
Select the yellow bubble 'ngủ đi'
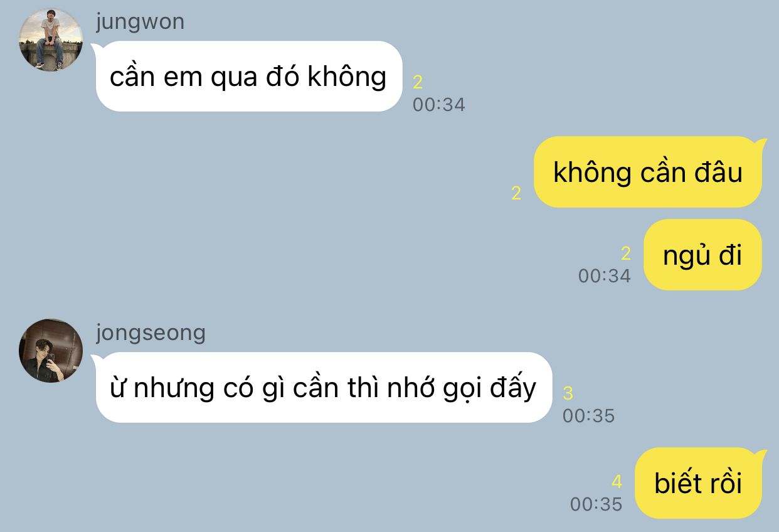[x=702, y=255]
